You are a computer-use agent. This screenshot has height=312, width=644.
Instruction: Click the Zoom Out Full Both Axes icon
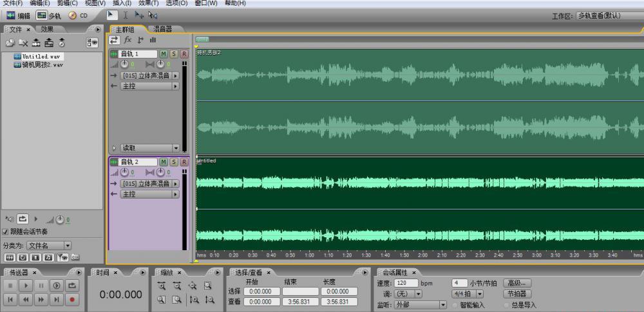(x=192, y=286)
